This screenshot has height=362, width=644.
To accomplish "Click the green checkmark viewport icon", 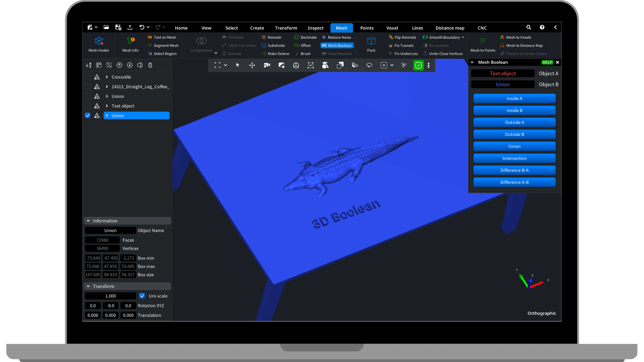I will point(418,65).
